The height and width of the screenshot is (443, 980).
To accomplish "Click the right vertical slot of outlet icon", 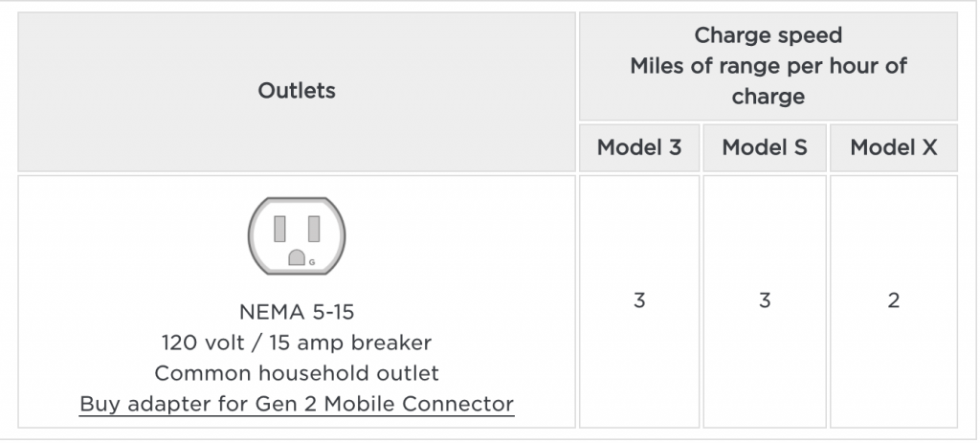I will pos(314,229).
